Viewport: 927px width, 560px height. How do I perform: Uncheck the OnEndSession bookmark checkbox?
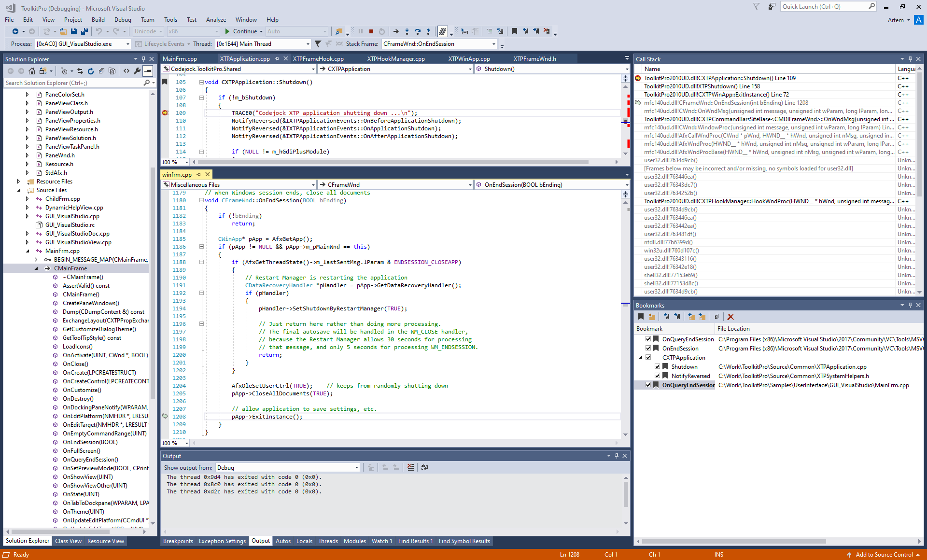coord(648,349)
